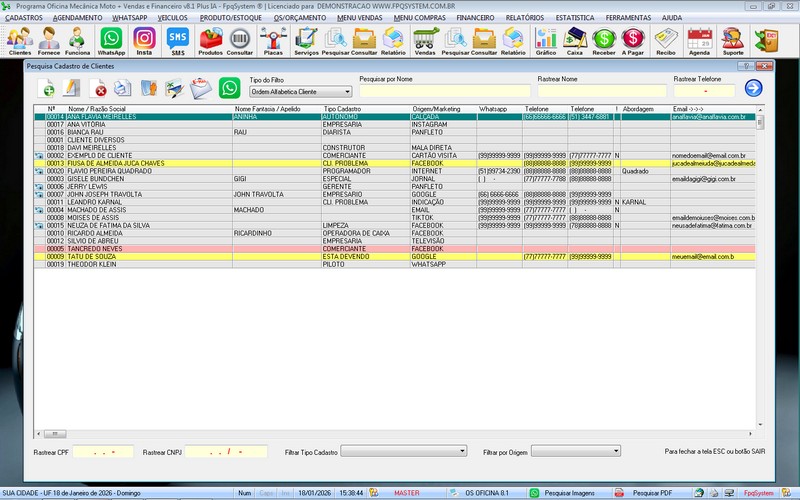Open the Caixa cash register icon
Image resolution: width=800 pixels, height=500 pixels.
(575, 40)
